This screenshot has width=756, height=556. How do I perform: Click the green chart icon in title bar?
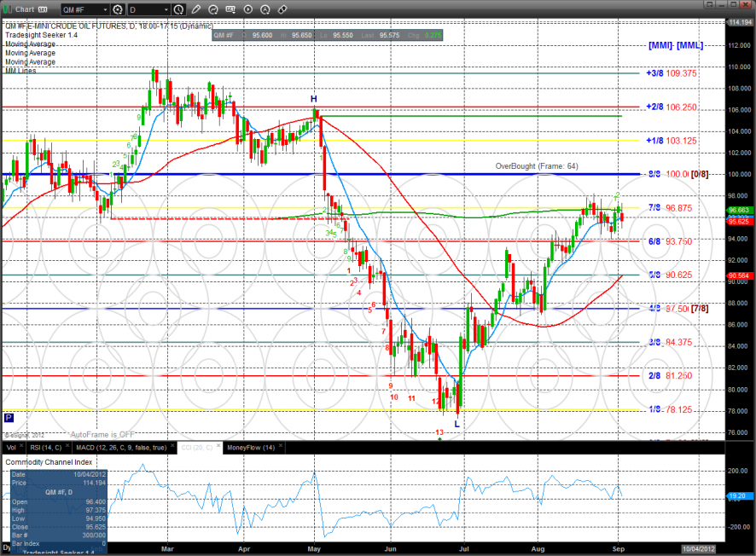pos(8,9)
